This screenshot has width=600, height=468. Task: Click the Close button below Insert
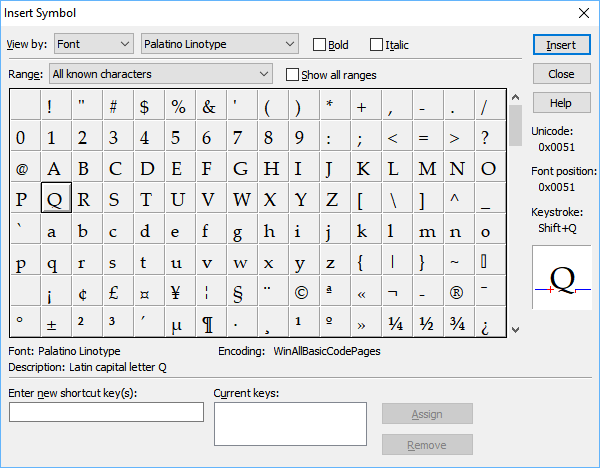pyautogui.click(x=561, y=74)
